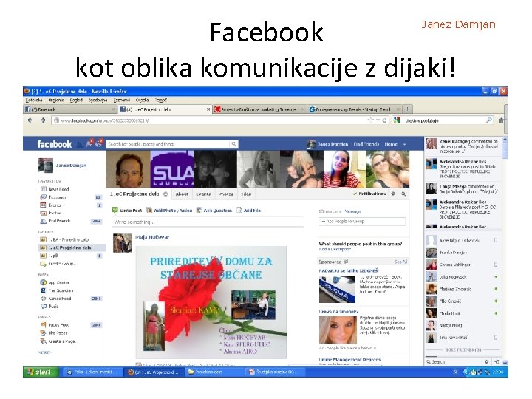
Task: Open the Zgodovina menu
Action: pyautogui.click(x=98, y=100)
